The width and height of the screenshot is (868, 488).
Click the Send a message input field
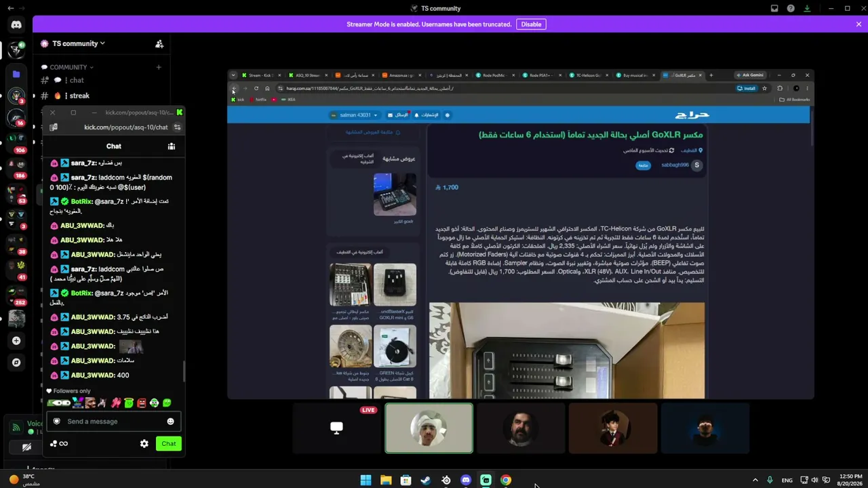(113, 422)
